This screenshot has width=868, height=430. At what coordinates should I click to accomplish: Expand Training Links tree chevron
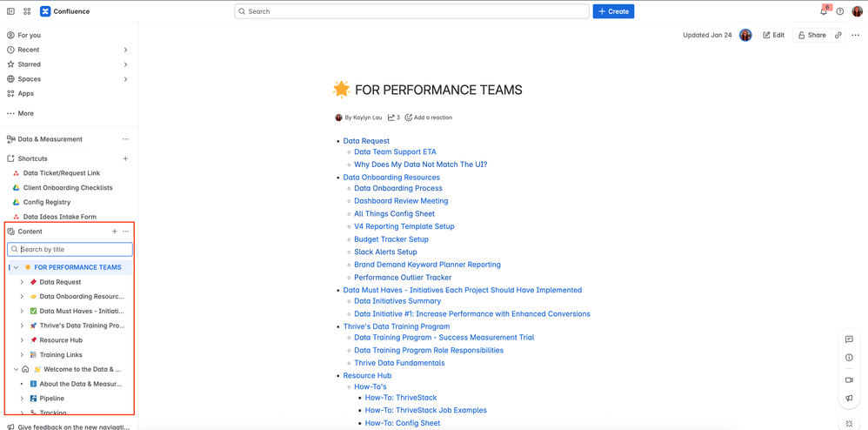tap(22, 354)
